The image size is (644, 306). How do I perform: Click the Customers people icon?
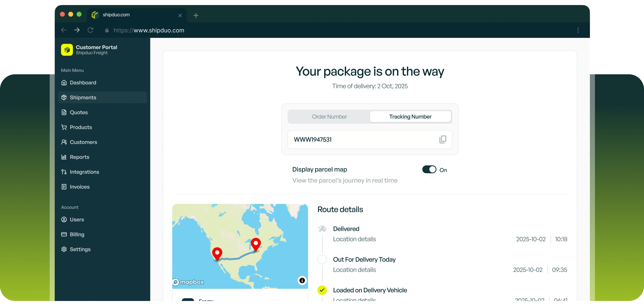pyautogui.click(x=64, y=142)
